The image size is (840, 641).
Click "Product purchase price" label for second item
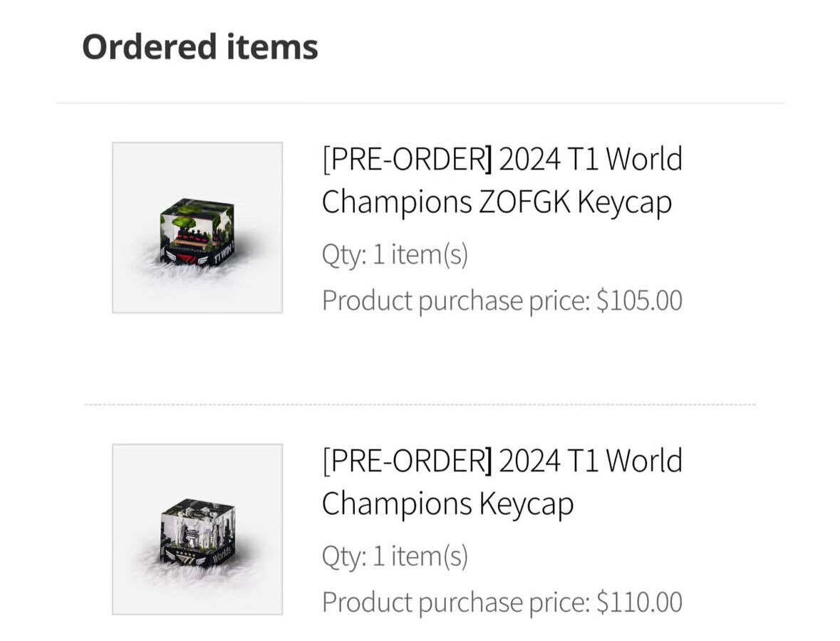pyautogui.click(x=456, y=603)
